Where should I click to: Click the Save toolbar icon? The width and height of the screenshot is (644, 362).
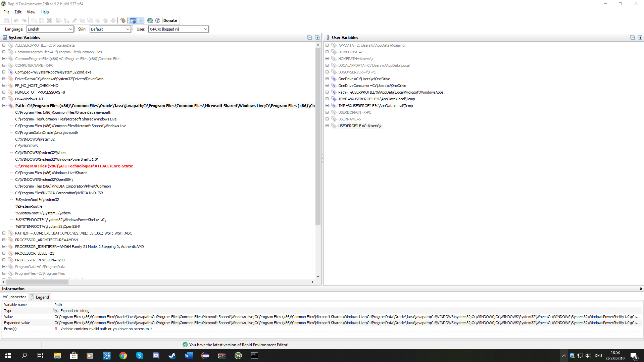[7, 20]
